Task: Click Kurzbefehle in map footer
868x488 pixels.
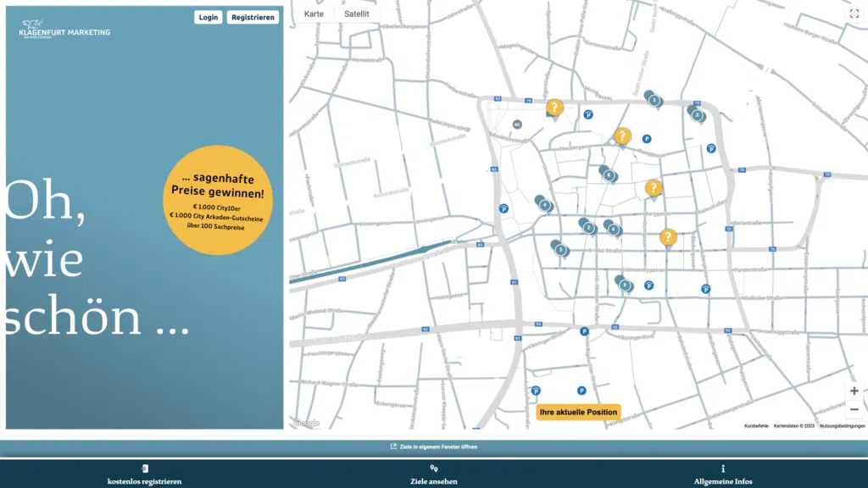Action: coord(756,425)
